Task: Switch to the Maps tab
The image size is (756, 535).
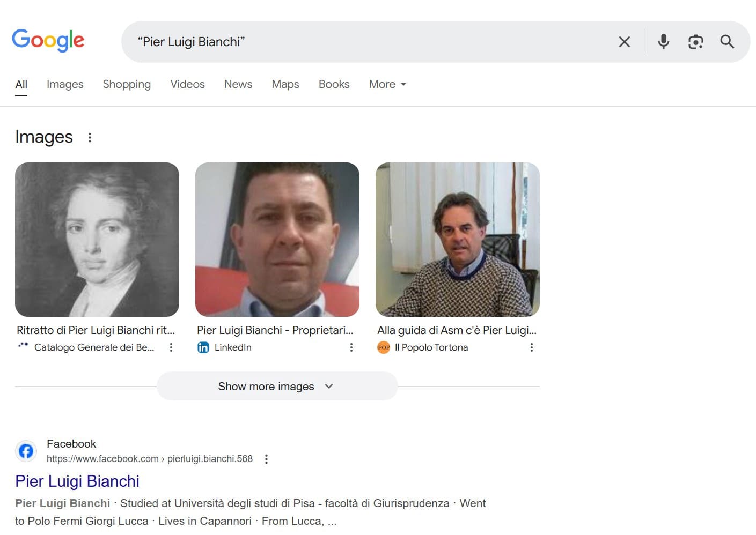Action: (285, 84)
